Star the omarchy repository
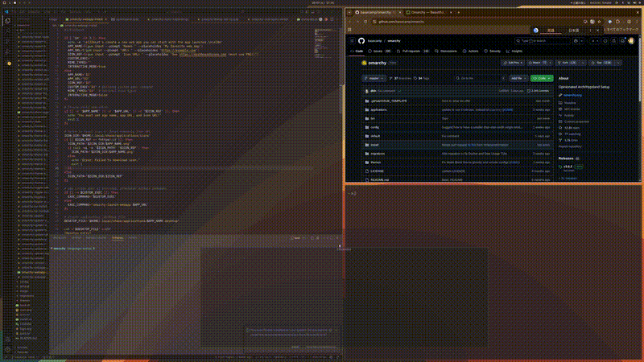The width and height of the screenshot is (644, 362). point(601,63)
